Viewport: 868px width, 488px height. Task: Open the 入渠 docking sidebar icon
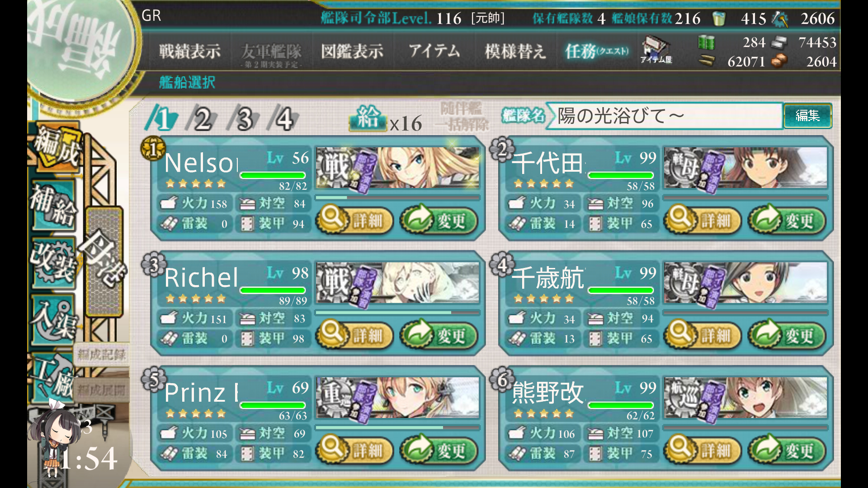click(53, 319)
